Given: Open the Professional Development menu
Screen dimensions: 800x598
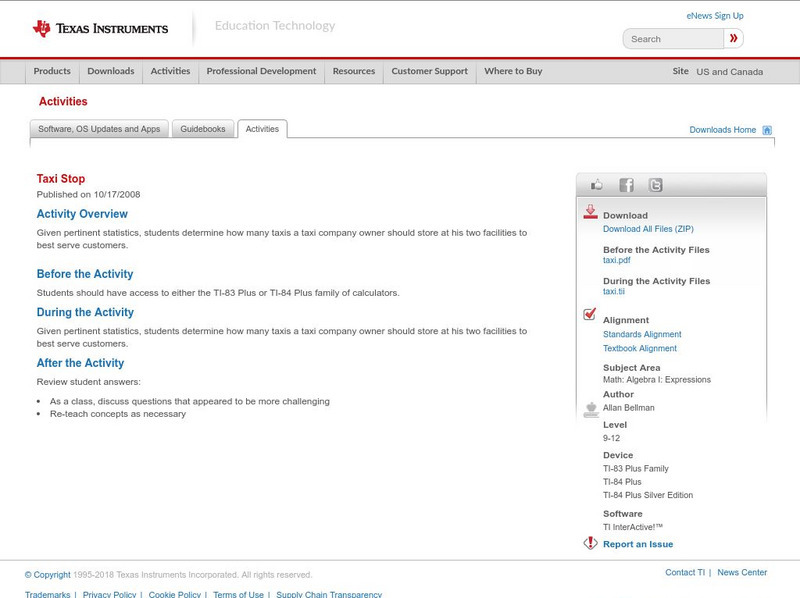Looking at the screenshot, I should [x=261, y=71].
